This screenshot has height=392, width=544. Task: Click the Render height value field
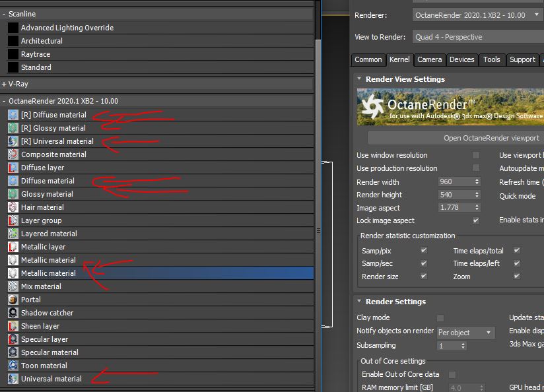tap(455, 195)
